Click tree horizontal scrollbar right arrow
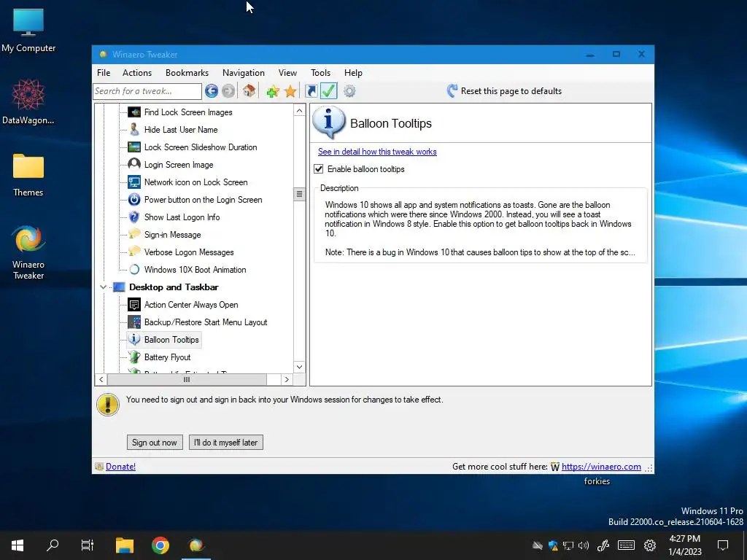Screen dimensions: 747x560 point(286,379)
